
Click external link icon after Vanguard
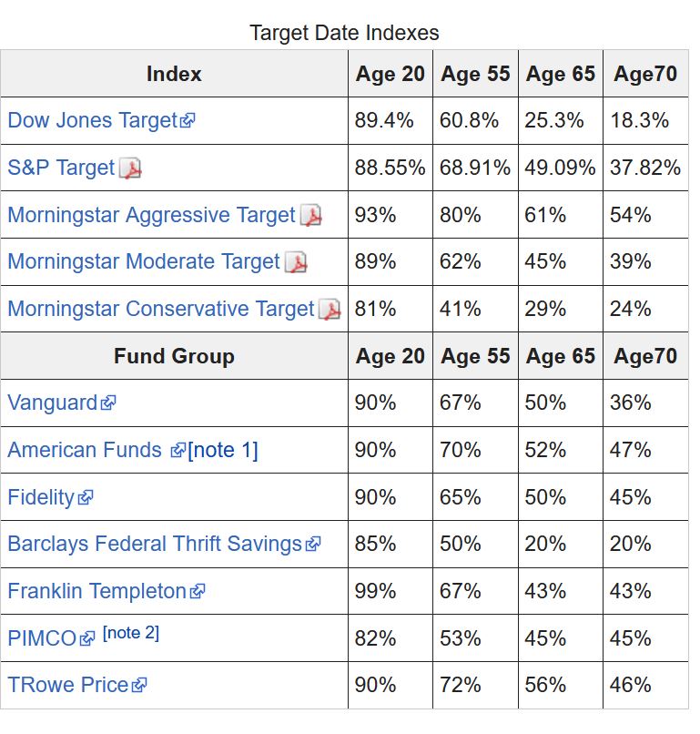tap(108, 403)
